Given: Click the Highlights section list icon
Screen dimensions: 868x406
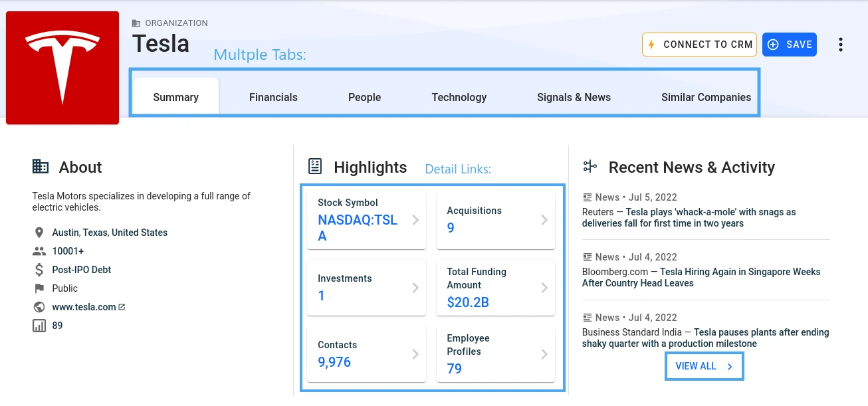Looking at the screenshot, I should [x=315, y=167].
